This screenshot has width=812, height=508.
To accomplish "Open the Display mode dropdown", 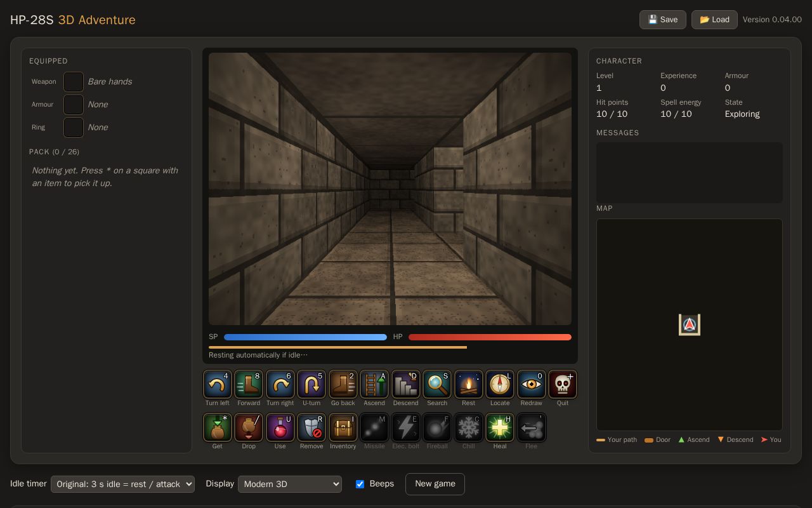I will (x=290, y=484).
